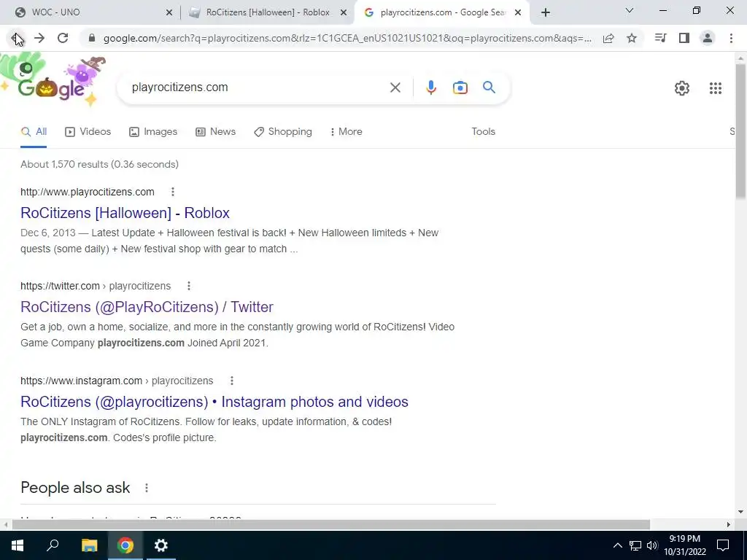The height and width of the screenshot is (560, 747).
Task: Click the browser forward arrow
Action: (x=39, y=38)
